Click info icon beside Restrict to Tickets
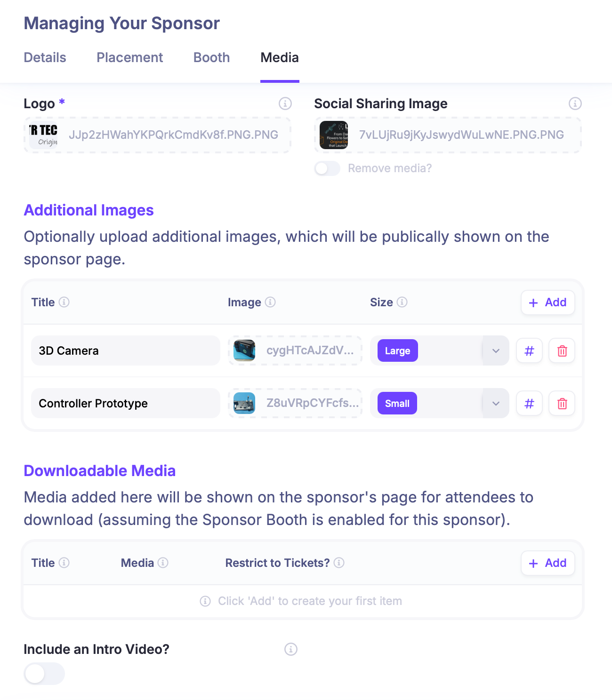This screenshot has height=700, width=612. click(x=339, y=563)
